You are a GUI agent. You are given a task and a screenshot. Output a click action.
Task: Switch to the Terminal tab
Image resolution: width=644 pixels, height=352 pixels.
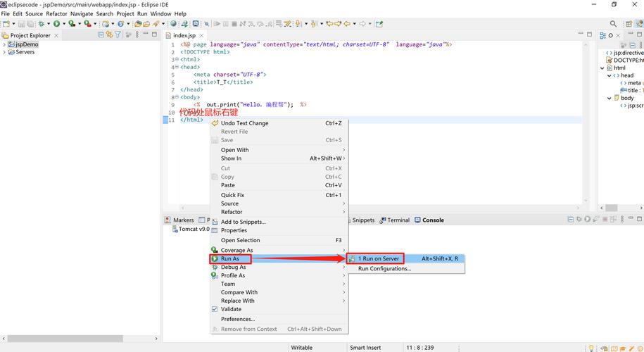[x=394, y=220]
